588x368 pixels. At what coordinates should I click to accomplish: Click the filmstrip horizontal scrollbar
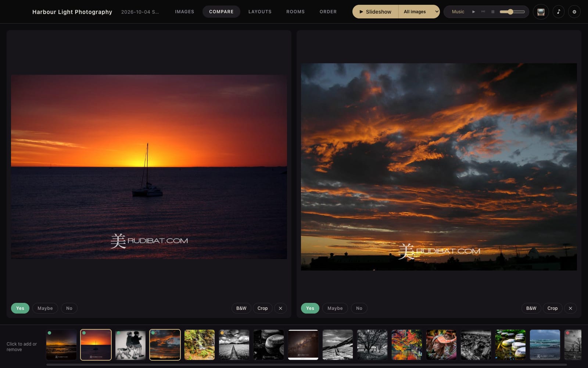pyautogui.click(x=306, y=365)
